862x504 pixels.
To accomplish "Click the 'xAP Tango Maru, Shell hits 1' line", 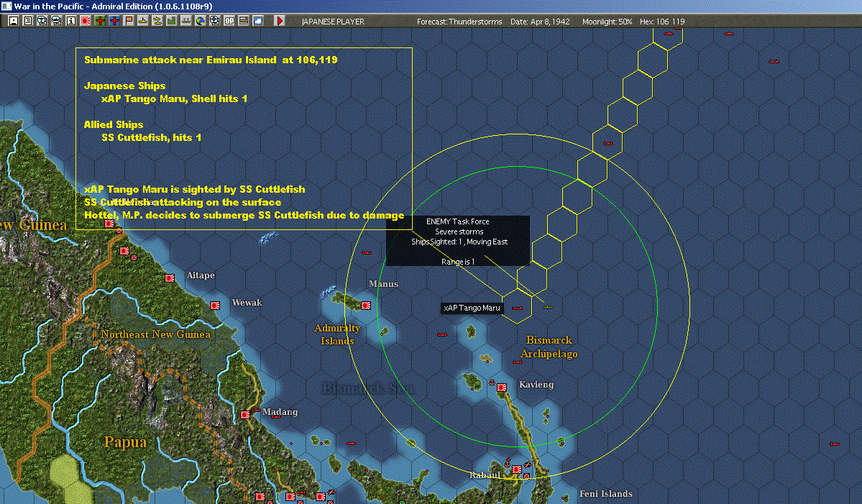I will pos(174,98).
